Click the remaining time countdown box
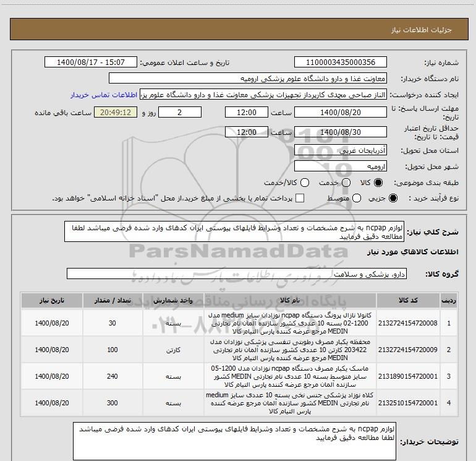The height and width of the screenshot is (461, 476). pos(112,113)
